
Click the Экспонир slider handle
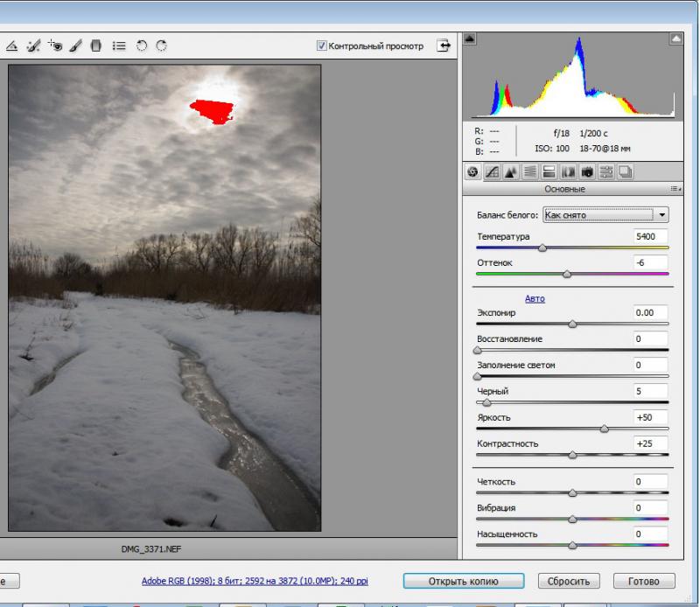pyautogui.click(x=572, y=324)
